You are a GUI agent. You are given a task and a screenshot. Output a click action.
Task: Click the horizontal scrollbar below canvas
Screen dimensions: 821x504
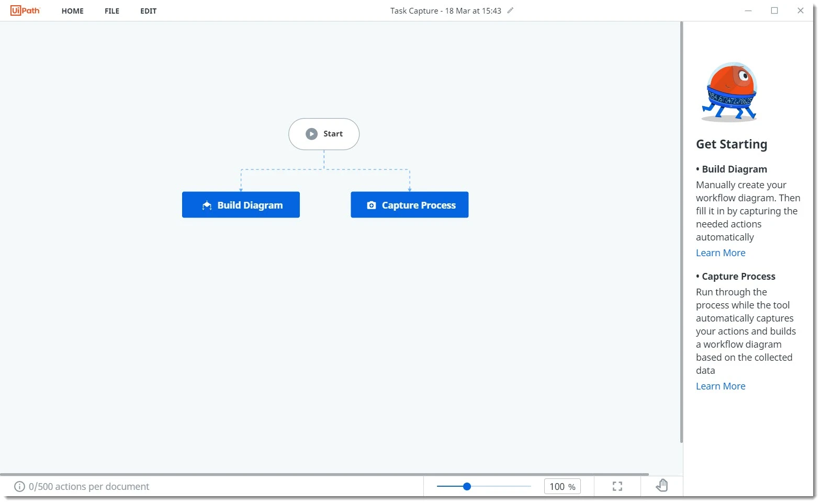[x=324, y=475]
